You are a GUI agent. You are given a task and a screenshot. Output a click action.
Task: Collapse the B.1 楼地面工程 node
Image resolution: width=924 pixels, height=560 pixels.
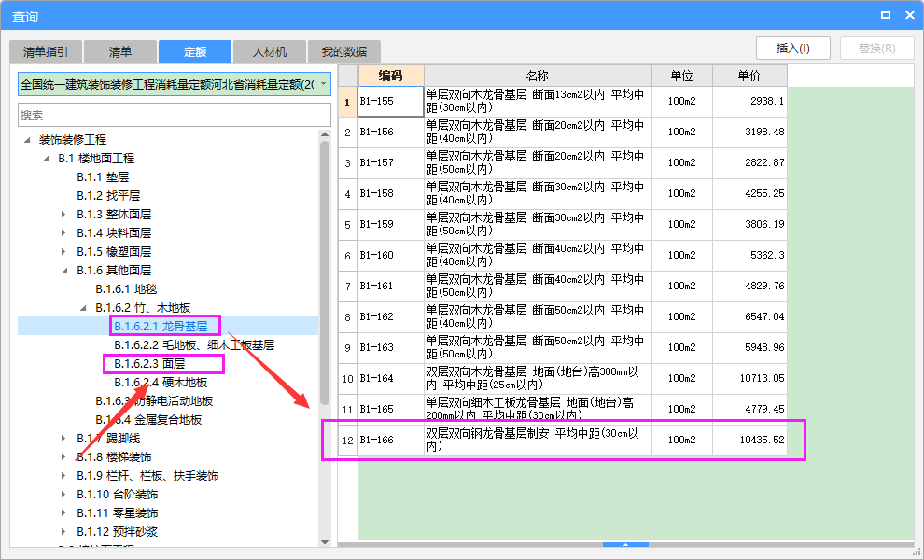[46, 159]
